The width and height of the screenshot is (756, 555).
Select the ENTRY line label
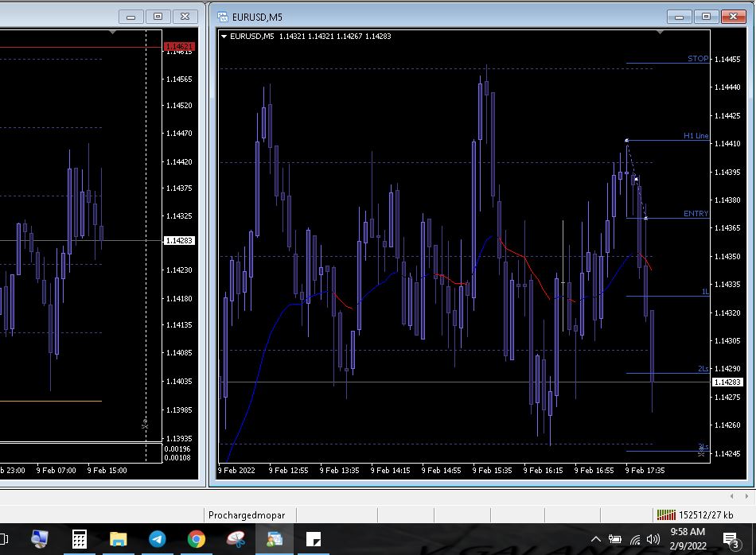696,214
